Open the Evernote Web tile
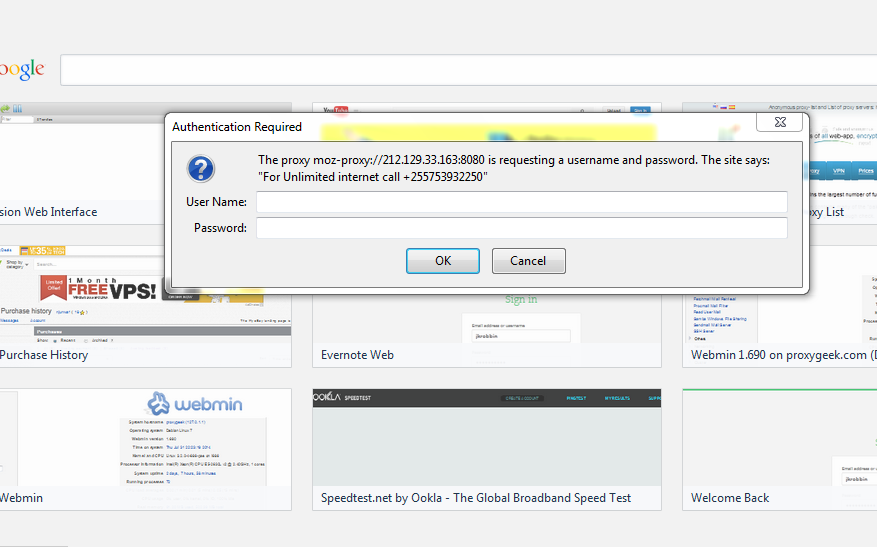877x547 pixels. [487, 331]
